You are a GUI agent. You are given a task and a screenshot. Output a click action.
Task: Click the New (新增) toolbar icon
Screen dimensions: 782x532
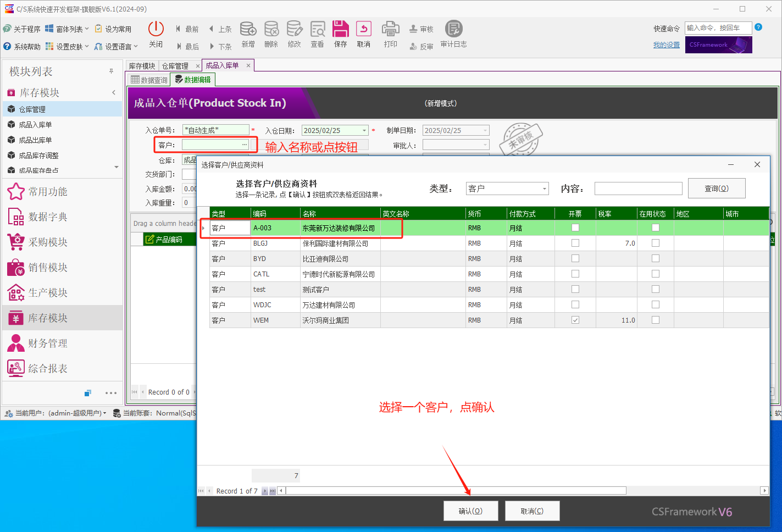pos(248,29)
